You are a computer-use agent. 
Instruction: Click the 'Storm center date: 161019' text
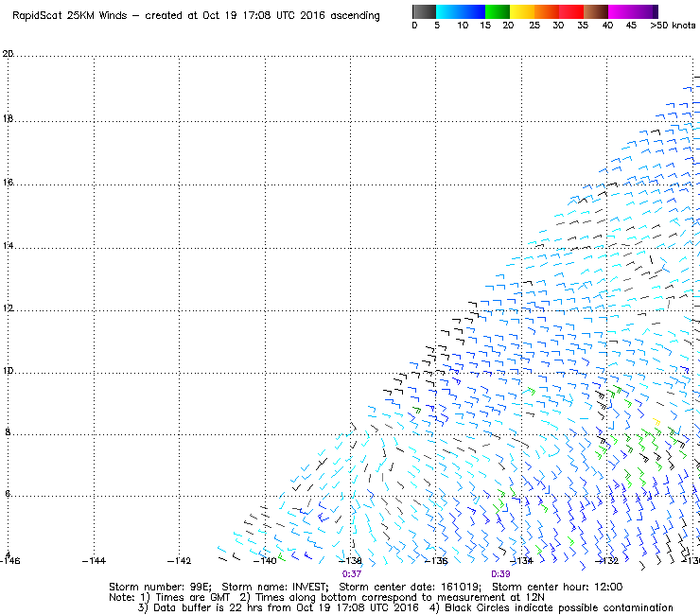pos(410,587)
